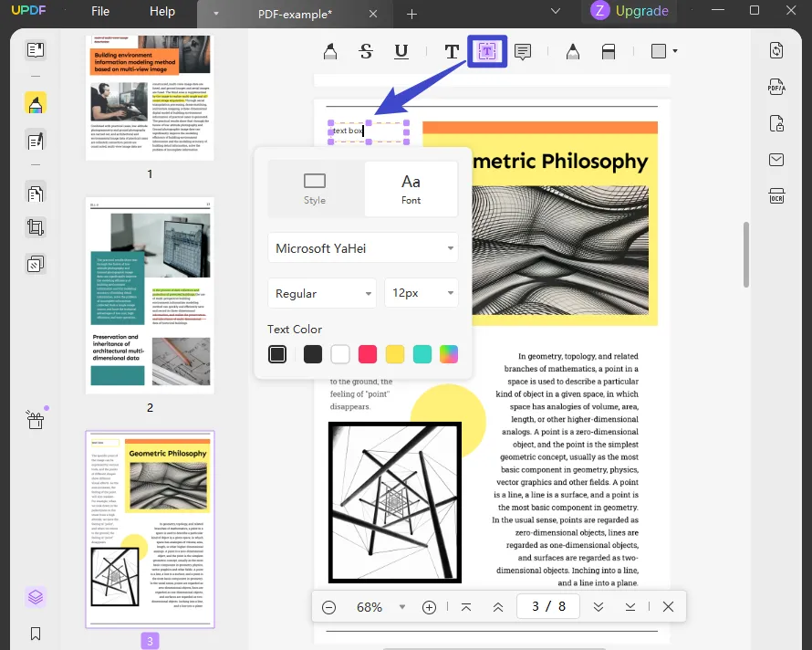Click the PDF/A conversion icon
Viewport: 812px width, 650px height.
pos(776,87)
